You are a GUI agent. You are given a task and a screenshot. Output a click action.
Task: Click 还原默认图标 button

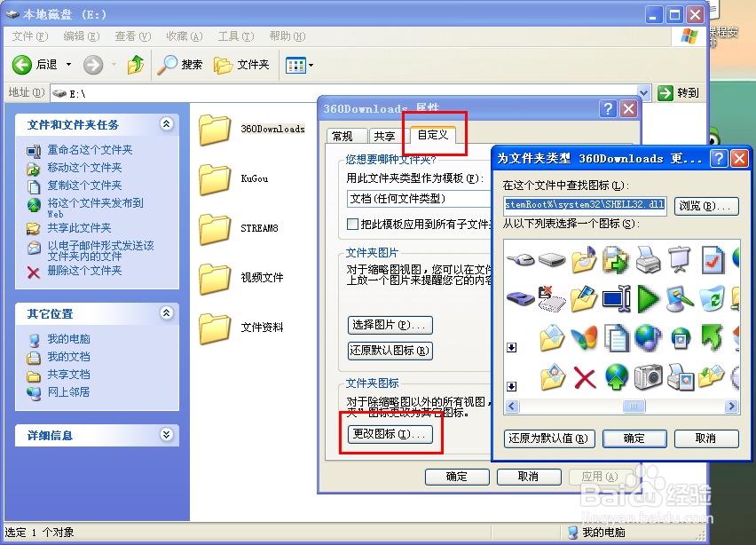click(x=390, y=350)
